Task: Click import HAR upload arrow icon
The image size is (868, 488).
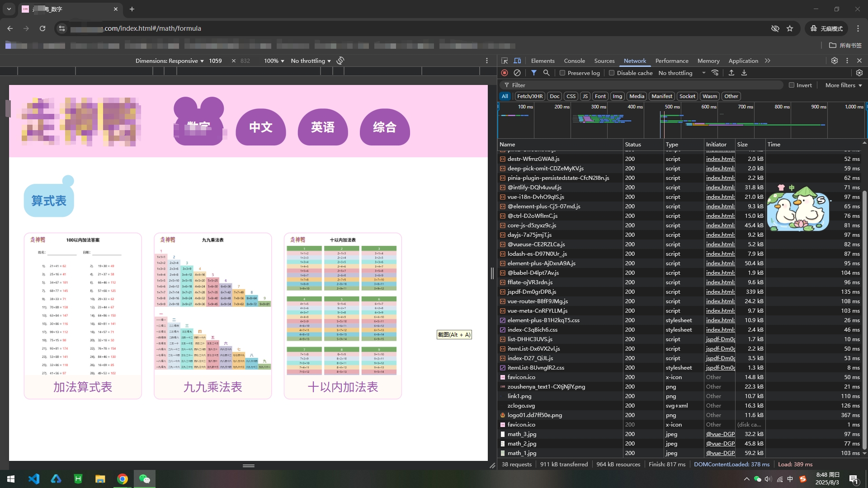Action: pyautogui.click(x=731, y=73)
